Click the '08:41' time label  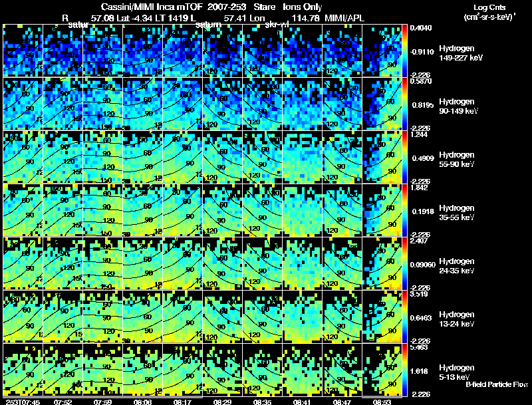click(x=302, y=402)
